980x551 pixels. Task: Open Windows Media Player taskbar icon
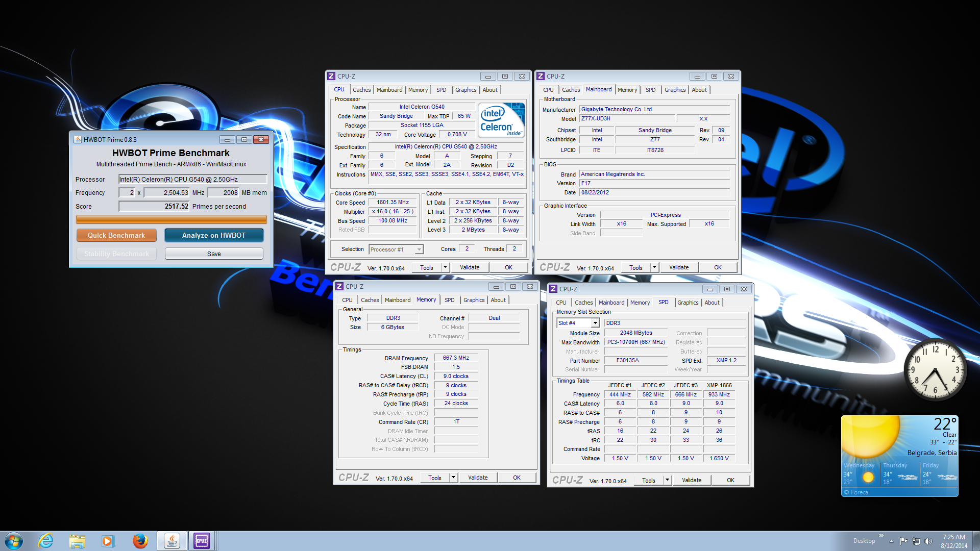pos(108,541)
